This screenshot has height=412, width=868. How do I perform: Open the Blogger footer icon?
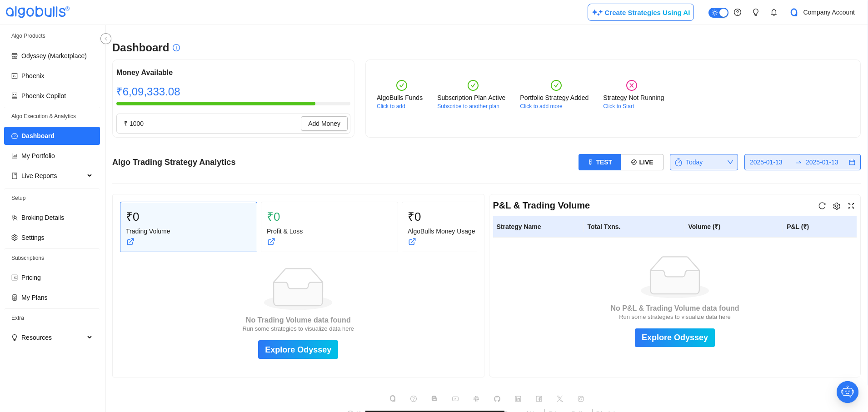pyautogui.click(x=434, y=399)
